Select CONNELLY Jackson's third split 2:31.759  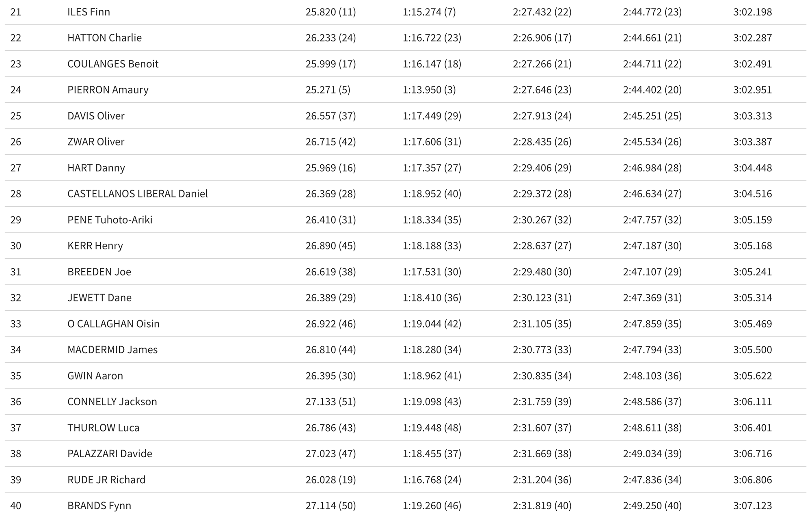(x=532, y=402)
